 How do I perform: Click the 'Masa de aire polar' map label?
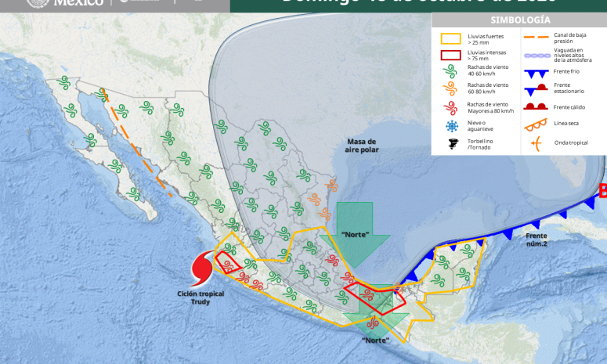click(362, 146)
